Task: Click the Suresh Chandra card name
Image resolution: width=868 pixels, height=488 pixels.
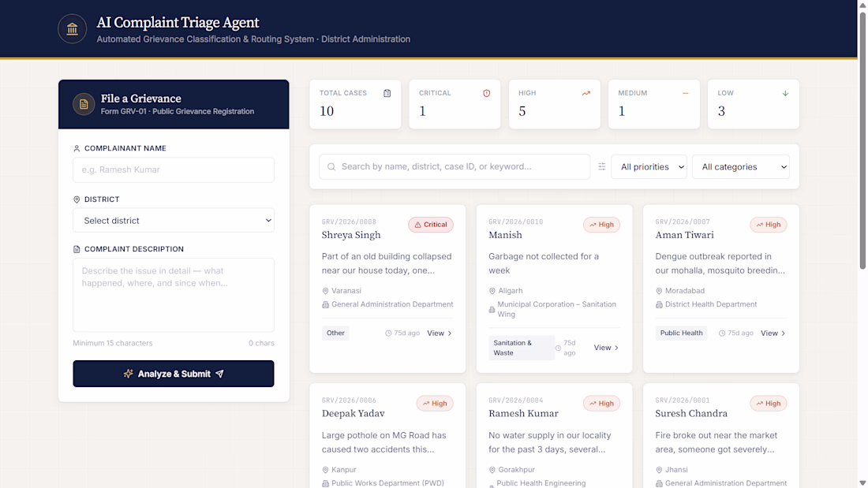Action: 691,413
